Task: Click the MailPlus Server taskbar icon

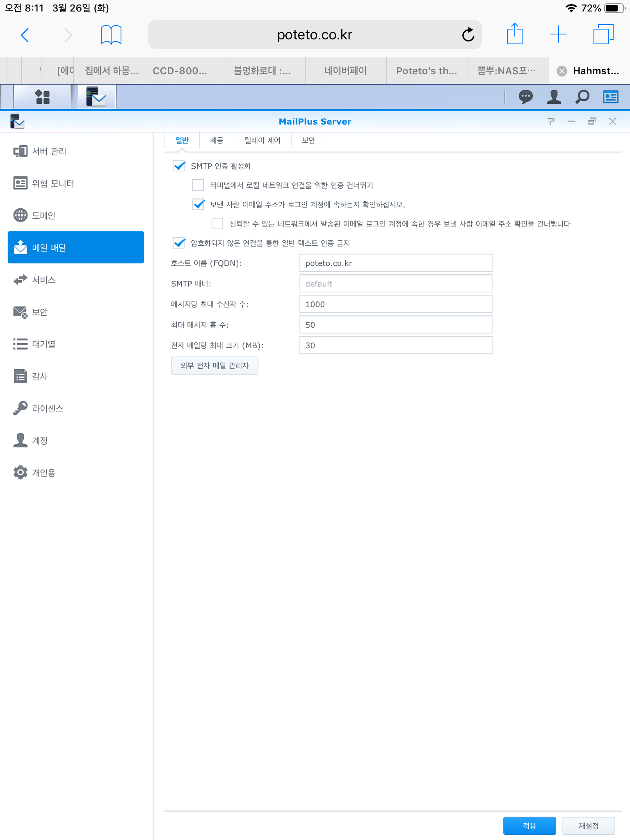Action: 96,97
